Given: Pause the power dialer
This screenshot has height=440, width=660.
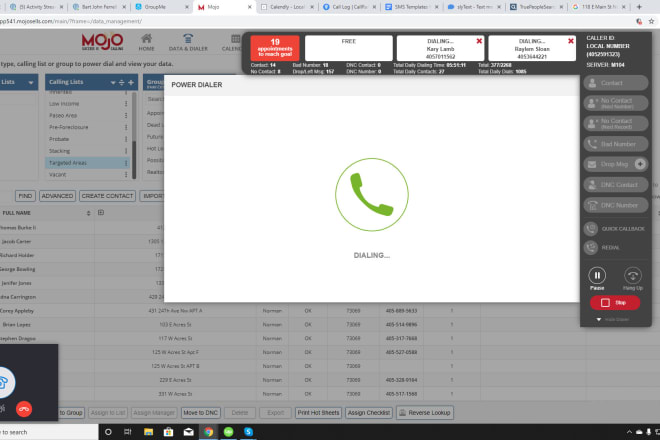Looking at the screenshot, I should click(x=598, y=276).
